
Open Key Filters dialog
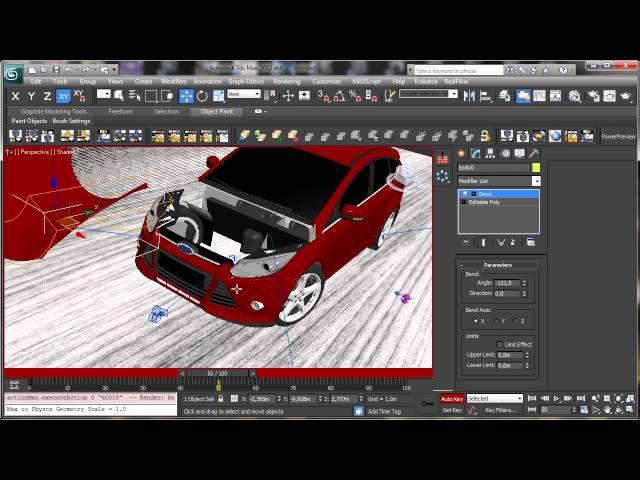tap(501, 410)
